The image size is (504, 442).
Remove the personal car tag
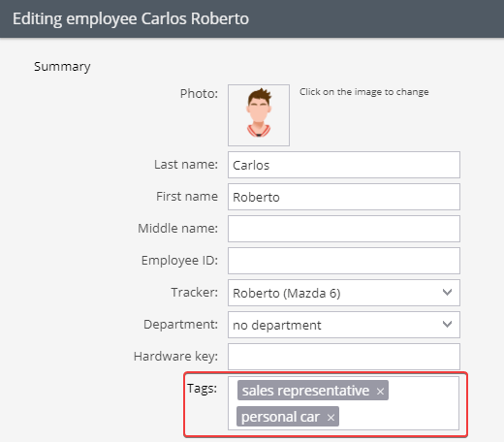(x=331, y=418)
